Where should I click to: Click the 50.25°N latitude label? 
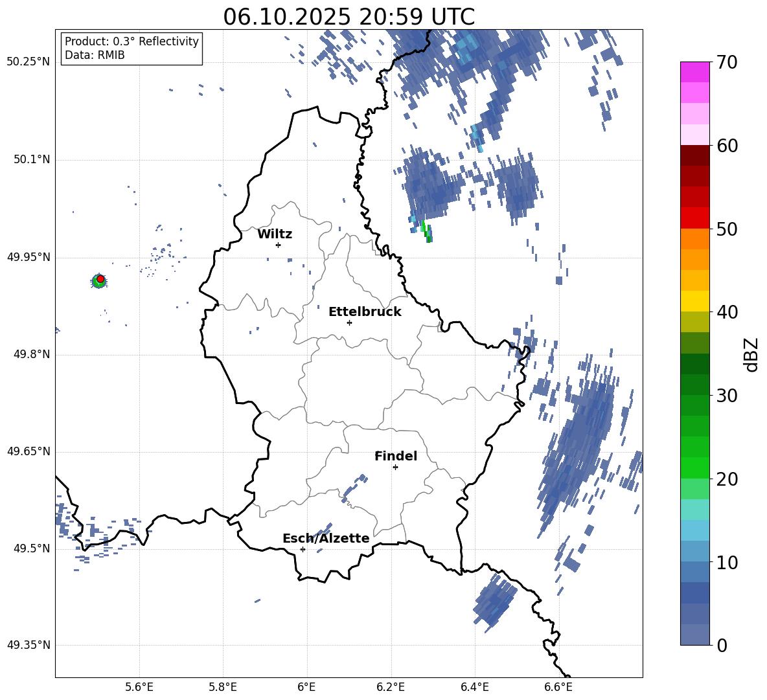[29, 62]
